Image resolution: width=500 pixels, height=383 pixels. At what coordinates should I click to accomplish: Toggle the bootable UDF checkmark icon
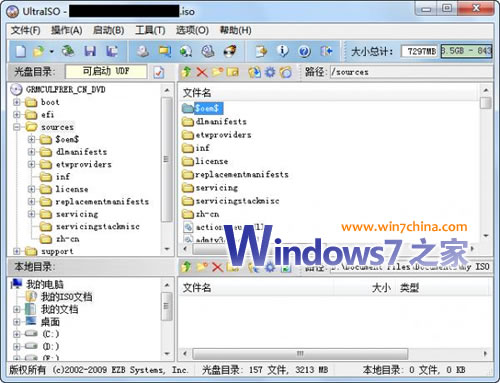pyautogui.click(x=159, y=72)
